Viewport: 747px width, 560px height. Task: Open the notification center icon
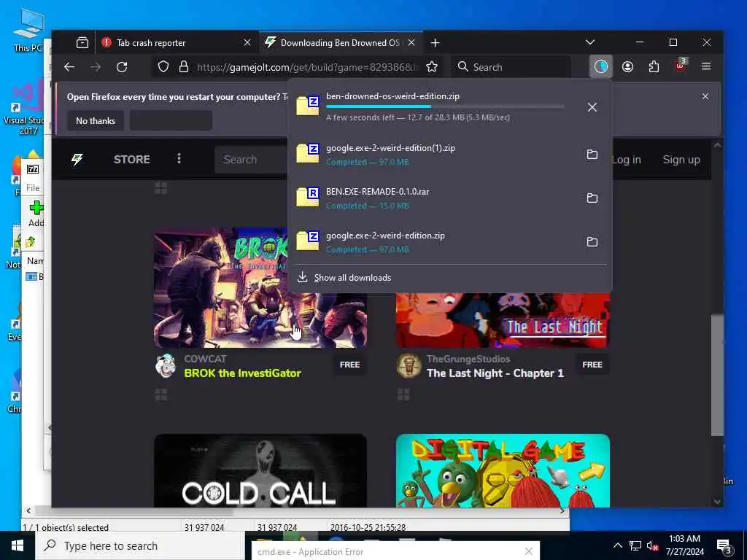coord(724,547)
